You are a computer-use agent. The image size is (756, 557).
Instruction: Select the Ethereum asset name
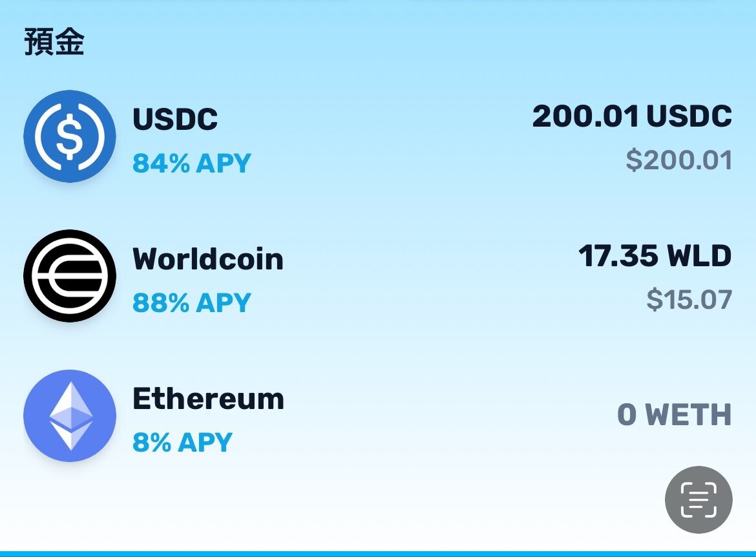click(208, 399)
